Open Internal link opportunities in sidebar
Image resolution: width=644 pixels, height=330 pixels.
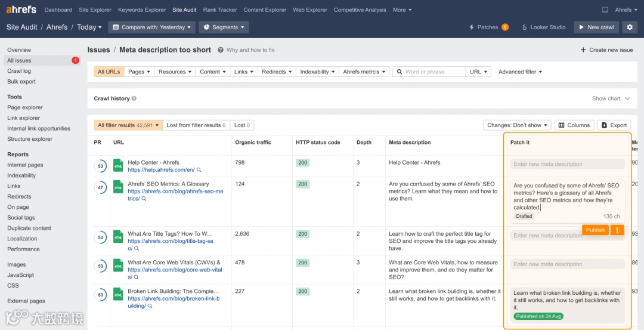click(39, 129)
